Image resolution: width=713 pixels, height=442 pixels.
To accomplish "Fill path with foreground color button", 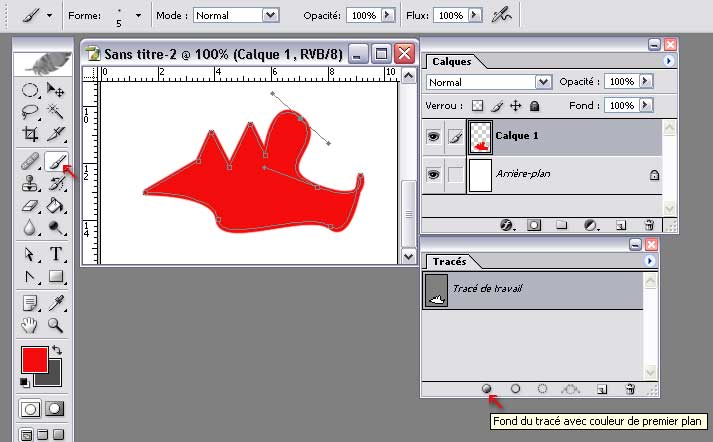I will point(487,389).
